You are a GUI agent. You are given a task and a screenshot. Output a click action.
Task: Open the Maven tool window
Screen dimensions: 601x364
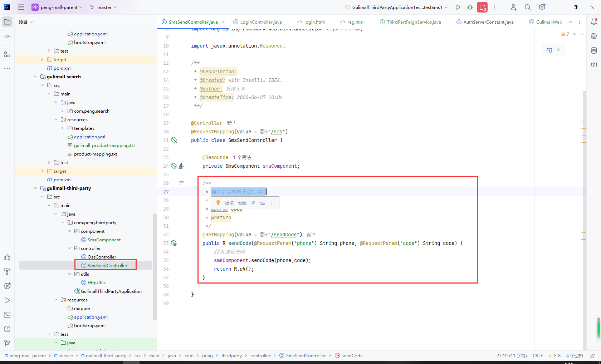(x=594, y=65)
